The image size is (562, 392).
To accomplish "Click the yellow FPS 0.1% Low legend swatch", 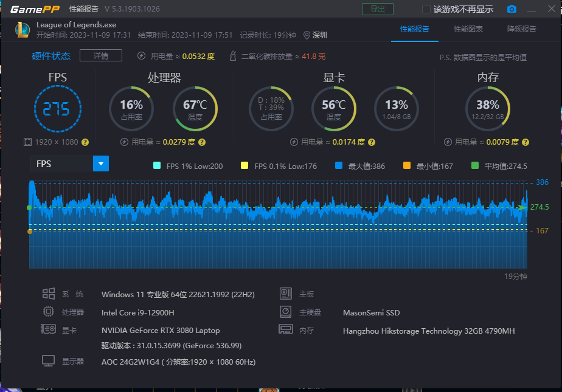I will point(245,165).
